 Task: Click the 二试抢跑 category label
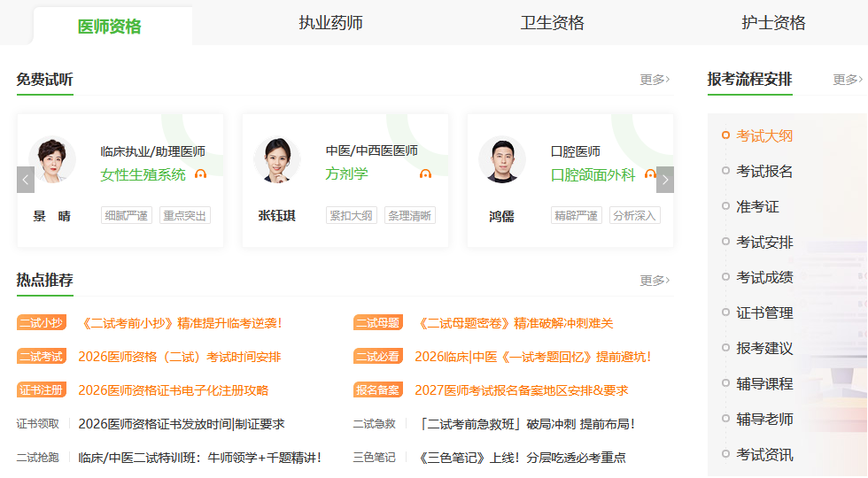pyautogui.click(x=37, y=458)
